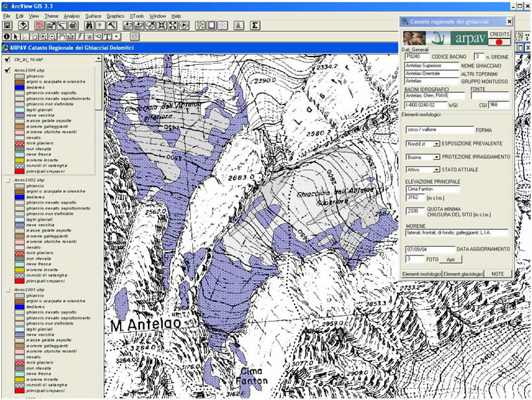This screenshot has width=532, height=400.
Task: Enable the Anno2001.shp theme checkbox
Action: tap(8, 290)
